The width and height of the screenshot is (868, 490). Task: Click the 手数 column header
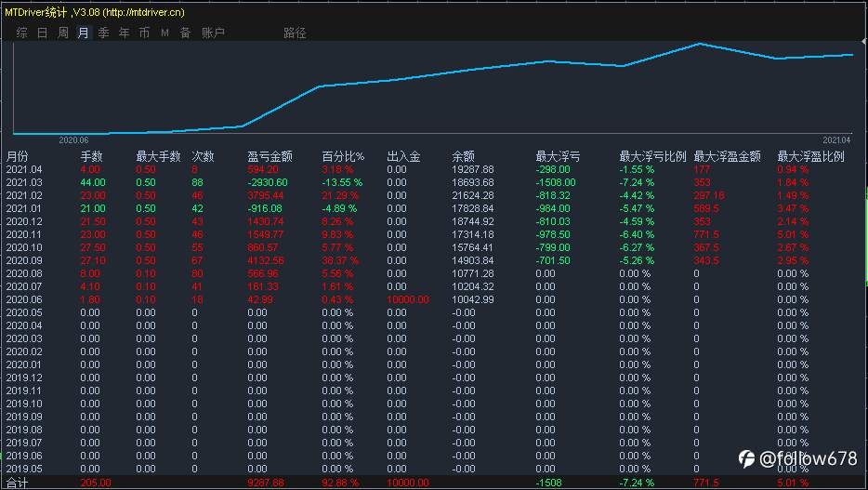91,156
